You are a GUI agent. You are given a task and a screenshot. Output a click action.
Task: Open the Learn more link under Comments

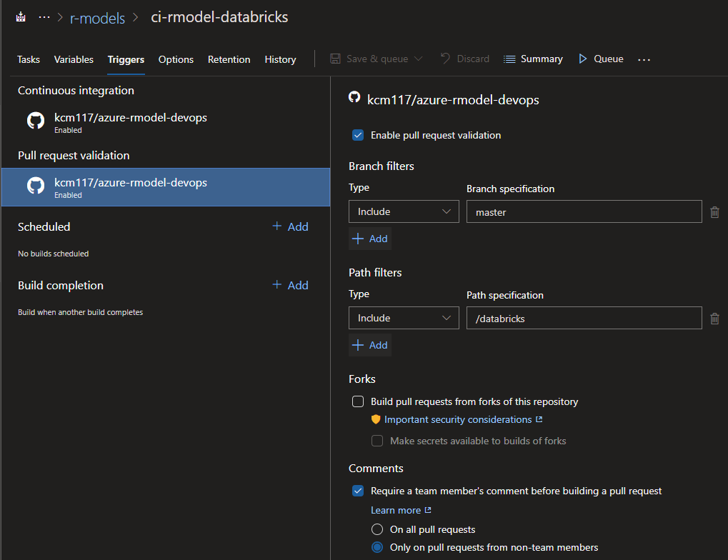[x=401, y=510]
